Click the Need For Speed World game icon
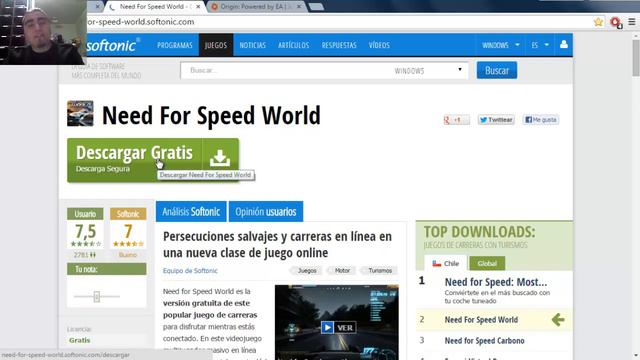640x360 pixels. tap(80, 113)
